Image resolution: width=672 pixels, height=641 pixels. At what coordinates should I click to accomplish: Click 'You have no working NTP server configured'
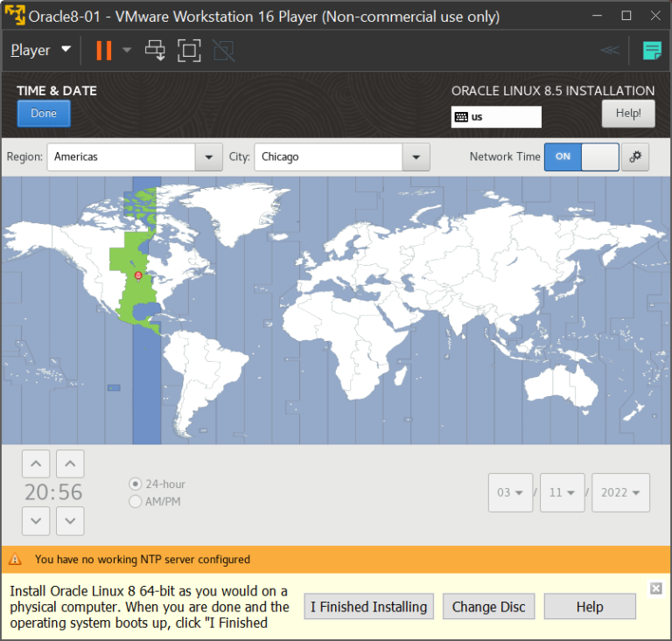pyautogui.click(x=143, y=560)
